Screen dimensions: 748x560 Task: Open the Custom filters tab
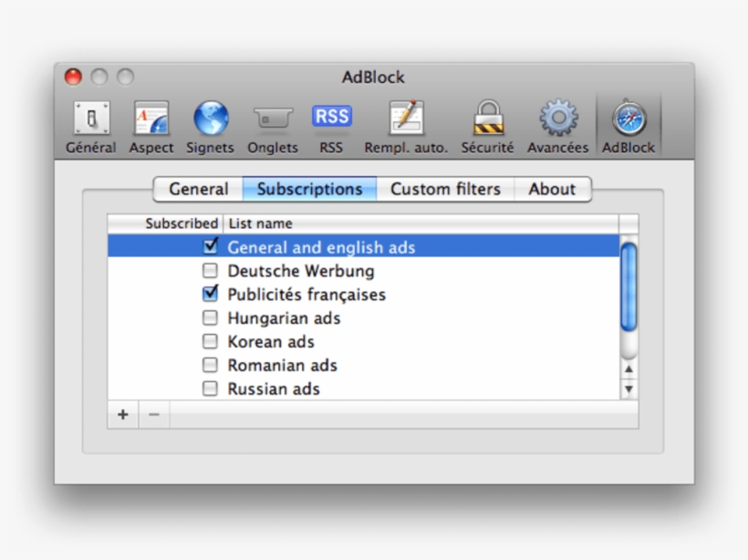[x=446, y=189]
